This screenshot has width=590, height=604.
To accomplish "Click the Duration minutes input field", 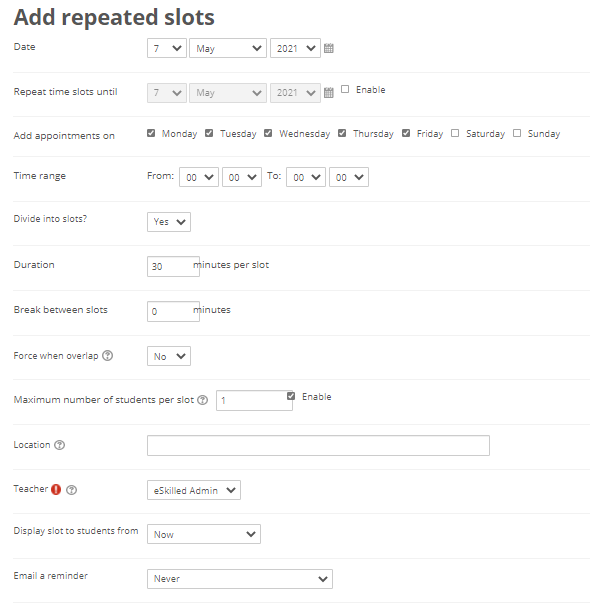I will [x=173, y=267].
